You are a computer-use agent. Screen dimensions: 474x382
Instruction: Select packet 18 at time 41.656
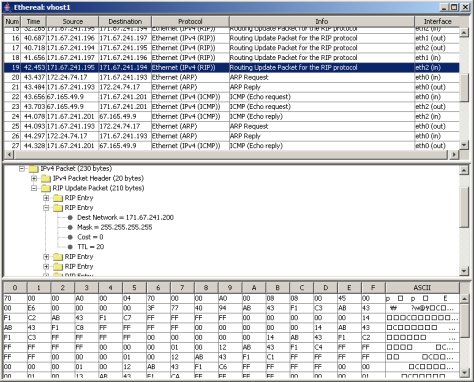tap(232, 58)
